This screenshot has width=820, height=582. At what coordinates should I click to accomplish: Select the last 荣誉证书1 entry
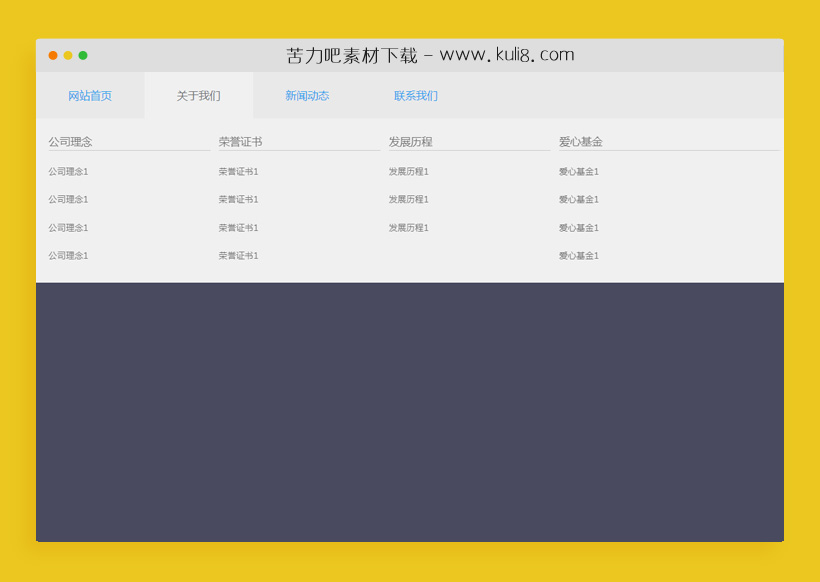click(237, 255)
